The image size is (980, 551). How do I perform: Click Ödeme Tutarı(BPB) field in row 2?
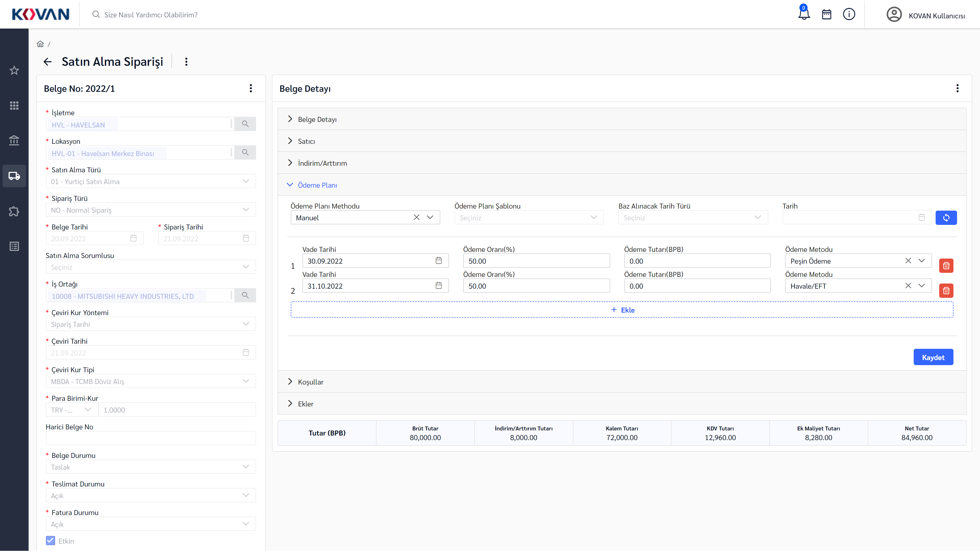click(x=697, y=286)
